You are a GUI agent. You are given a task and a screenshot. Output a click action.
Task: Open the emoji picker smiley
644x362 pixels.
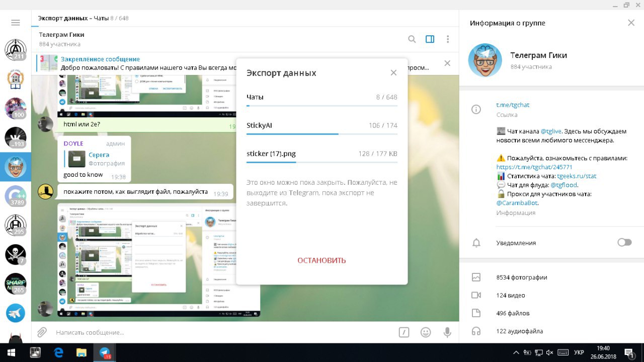tap(426, 332)
